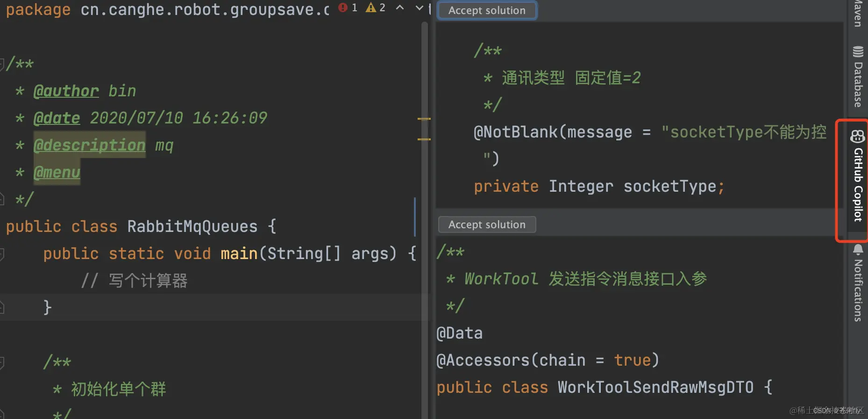Open the GitHub Copilot tool window tab

pyautogui.click(x=858, y=176)
